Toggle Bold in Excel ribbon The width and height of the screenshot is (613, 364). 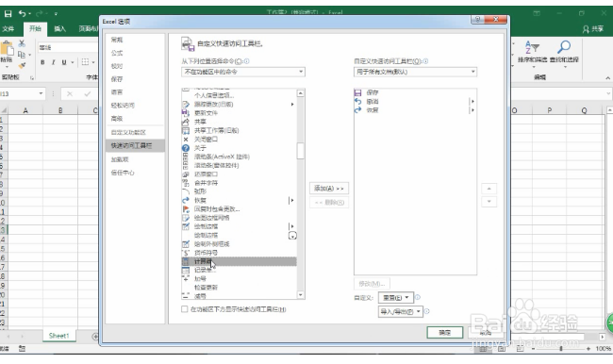[x=42, y=62]
